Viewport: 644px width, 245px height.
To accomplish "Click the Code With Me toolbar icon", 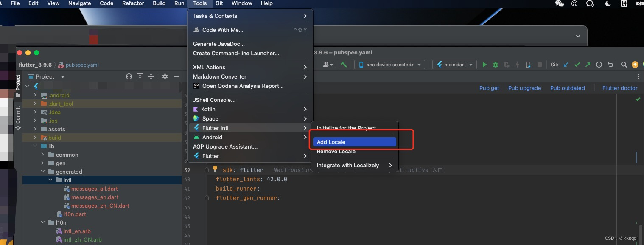I will pos(328,65).
